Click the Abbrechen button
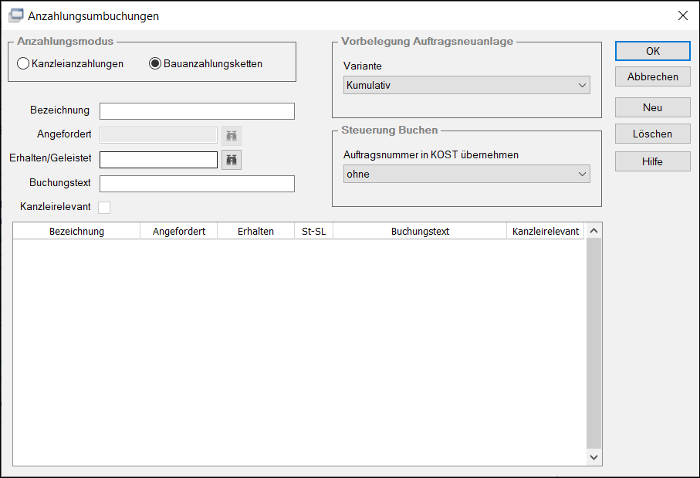Viewport: 700px width, 478px height. (x=653, y=77)
